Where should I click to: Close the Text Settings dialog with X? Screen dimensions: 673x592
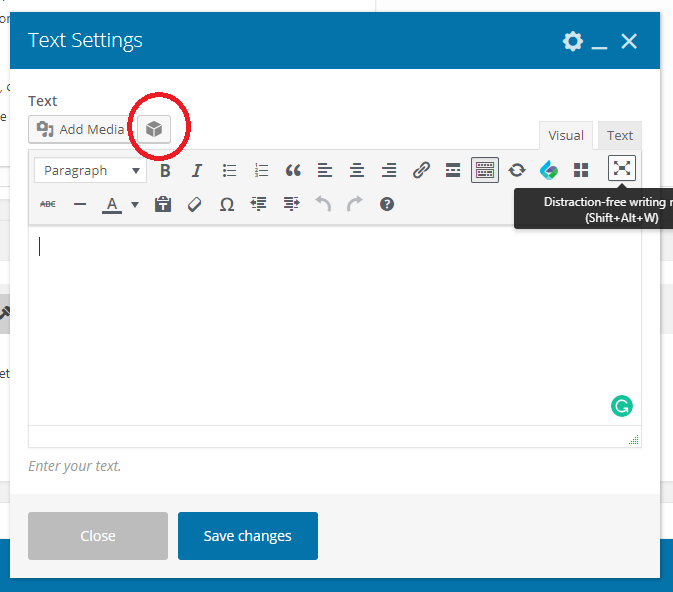click(x=629, y=42)
